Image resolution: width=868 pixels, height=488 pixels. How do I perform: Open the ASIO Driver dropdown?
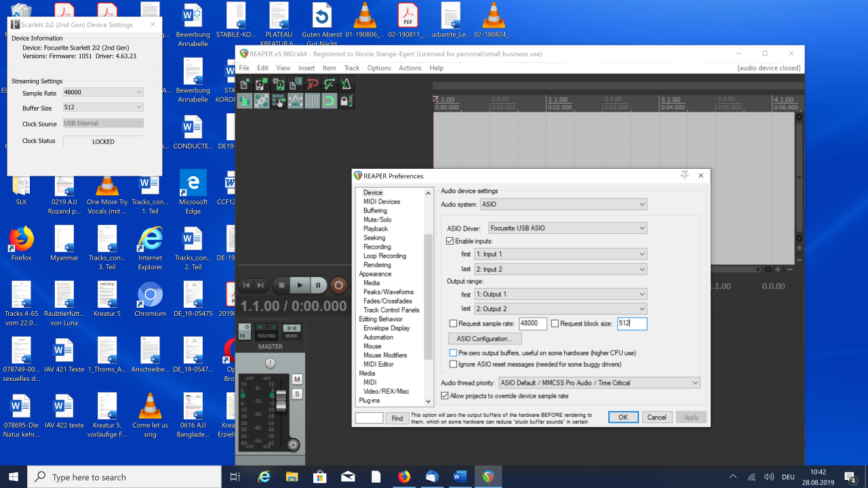pos(568,228)
